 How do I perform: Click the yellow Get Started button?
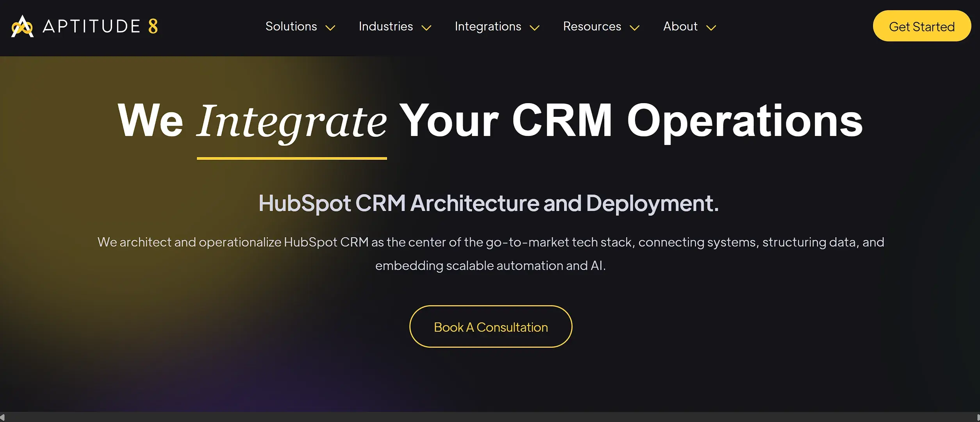pyautogui.click(x=922, y=26)
